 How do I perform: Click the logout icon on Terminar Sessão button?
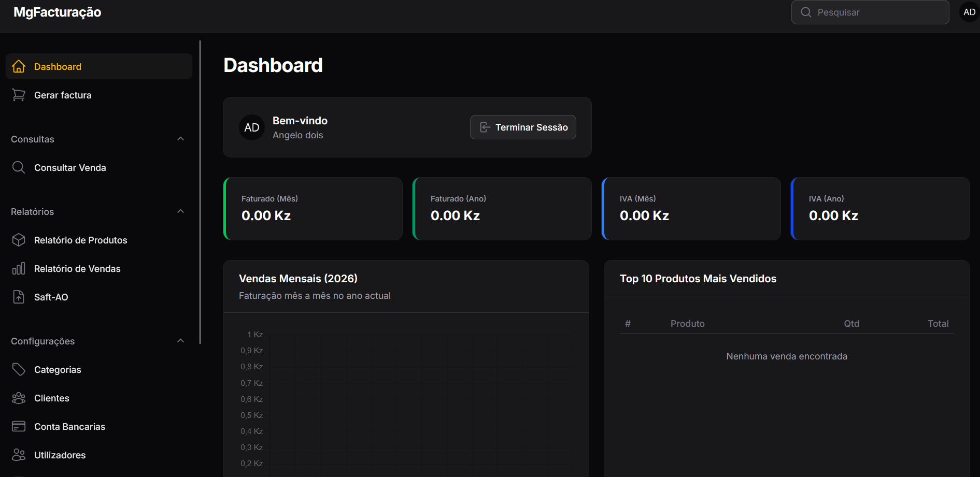[485, 127]
